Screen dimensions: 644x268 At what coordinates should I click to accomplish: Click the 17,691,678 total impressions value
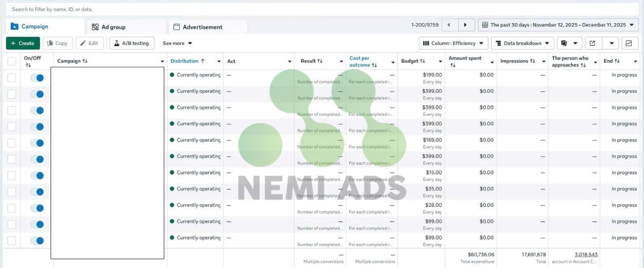click(534, 255)
